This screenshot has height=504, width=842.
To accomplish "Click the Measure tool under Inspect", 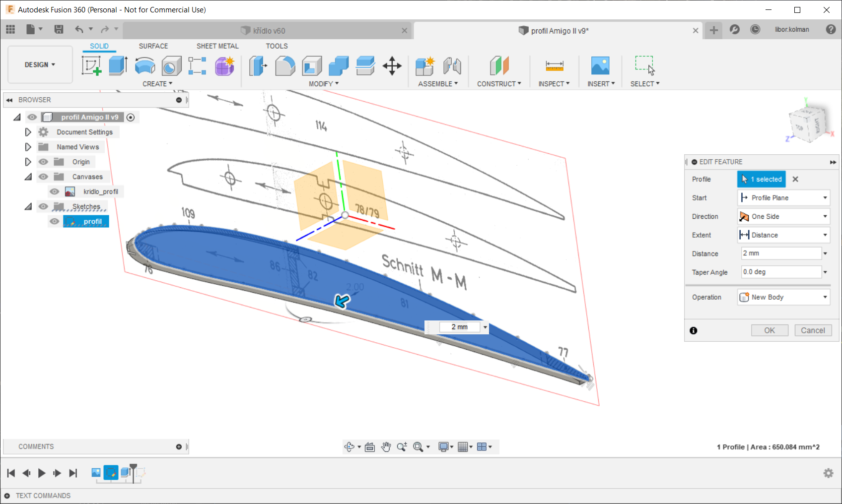I will click(554, 65).
